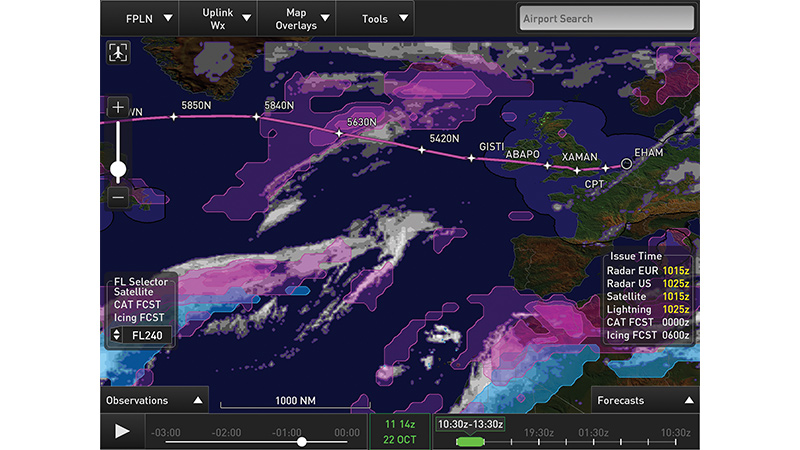800x450 pixels.
Task: Click CAT FCST in the FL Selector panel
Action: [137, 305]
